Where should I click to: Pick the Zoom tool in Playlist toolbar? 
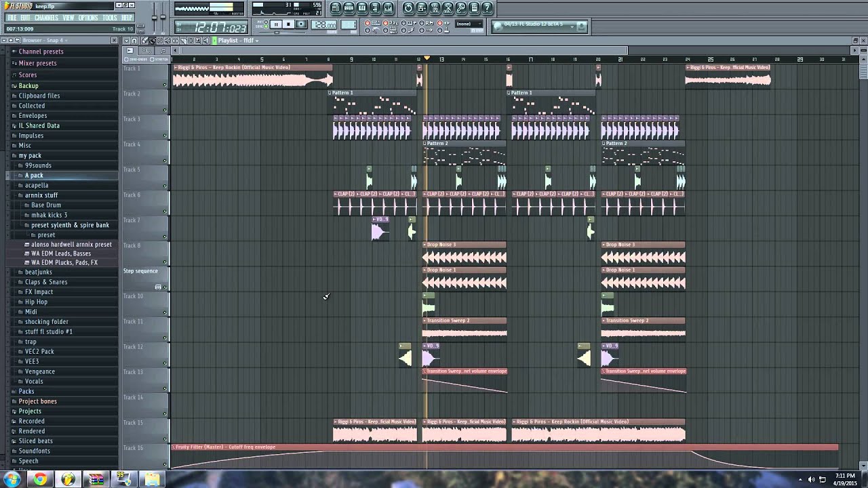click(198, 41)
